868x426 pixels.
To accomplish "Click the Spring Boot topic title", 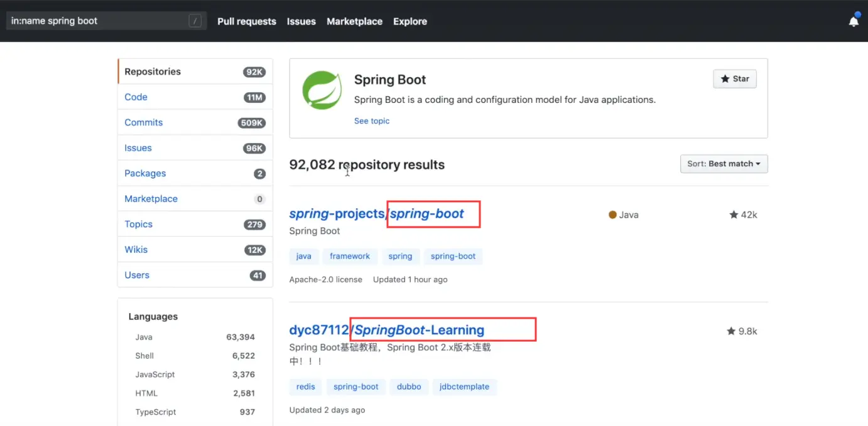I will click(390, 80).
